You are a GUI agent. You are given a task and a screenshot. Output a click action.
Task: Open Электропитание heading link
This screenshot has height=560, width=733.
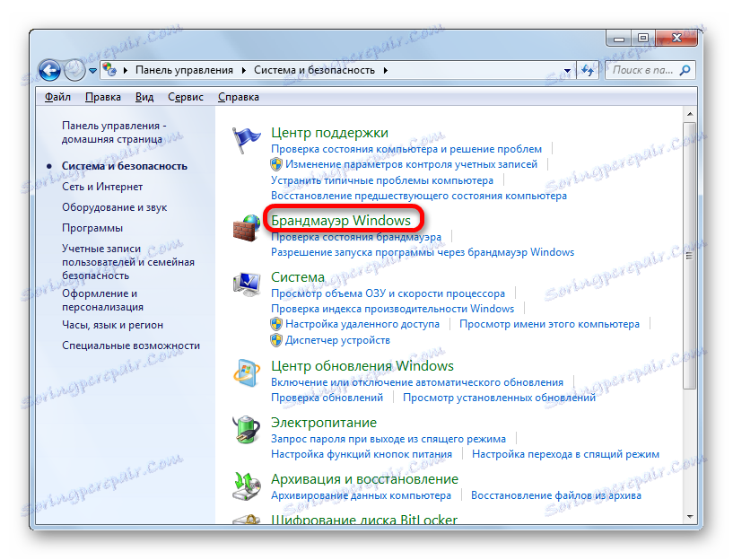point(324,422)
